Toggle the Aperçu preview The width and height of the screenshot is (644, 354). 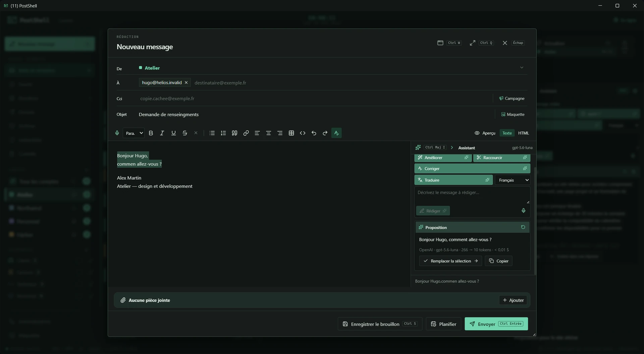click(485, 133)
